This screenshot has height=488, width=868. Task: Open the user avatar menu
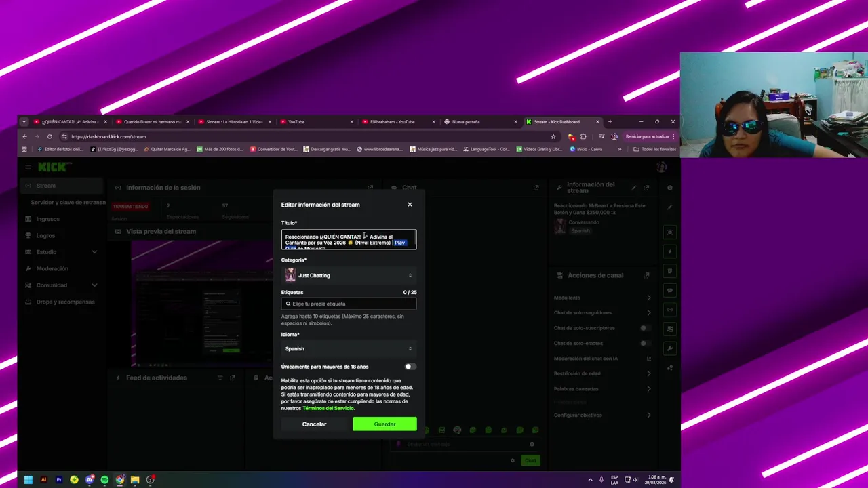tap(662, 167)
